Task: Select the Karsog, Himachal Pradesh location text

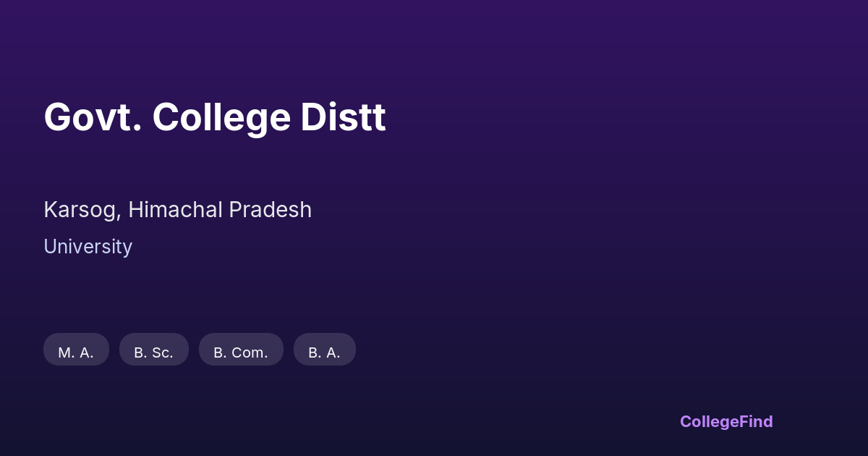Action: tap(177, 210)
